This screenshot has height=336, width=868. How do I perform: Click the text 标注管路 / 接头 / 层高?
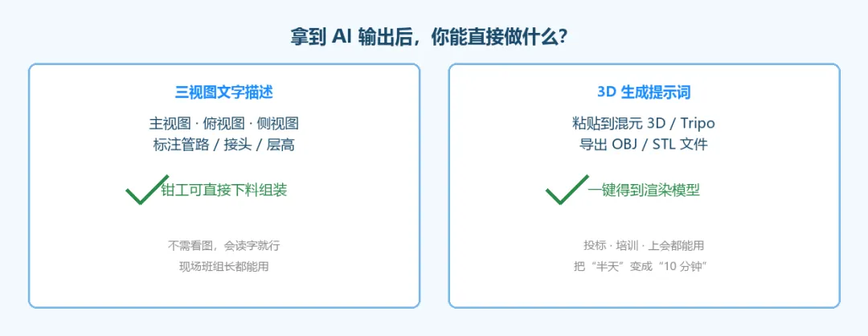(224, 145)
